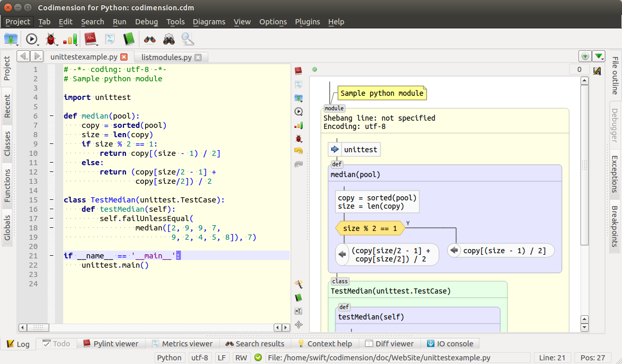Click the sigma metrics icon in main toolbar

click(110, 39)
